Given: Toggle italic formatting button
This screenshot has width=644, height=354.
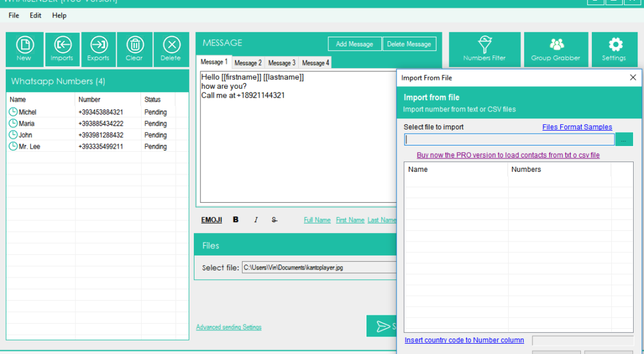Looking at the screenshot, I should click(256, 219).
